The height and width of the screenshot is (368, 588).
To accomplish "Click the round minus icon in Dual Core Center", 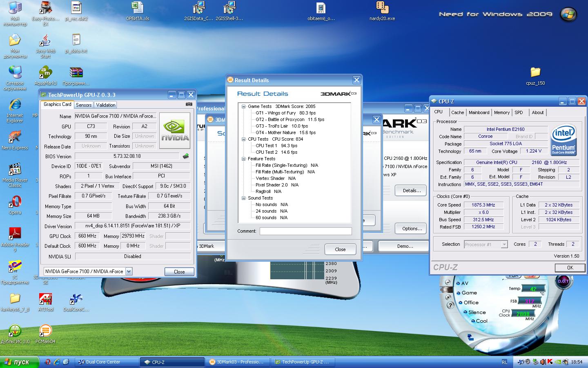I will click(x=448, y=282).
